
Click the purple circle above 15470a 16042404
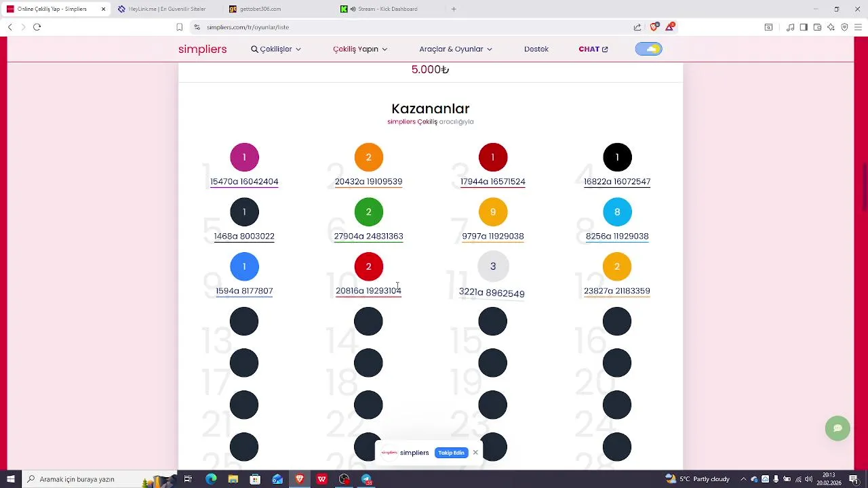[x=244, y=157]
